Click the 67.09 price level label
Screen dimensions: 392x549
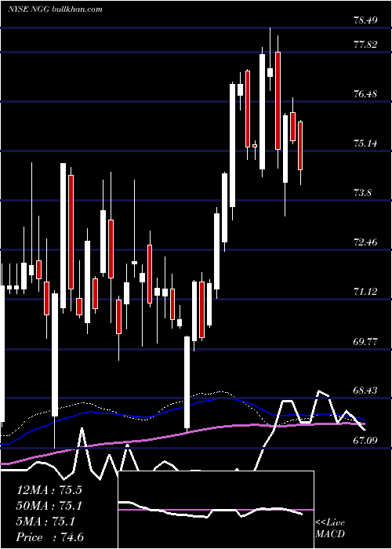click(365, 440)
